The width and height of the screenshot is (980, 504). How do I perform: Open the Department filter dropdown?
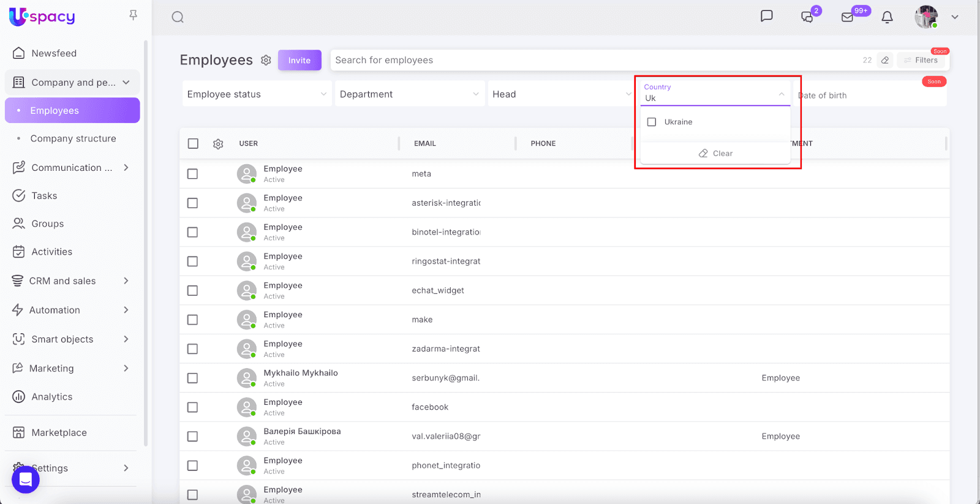(x=409, y=94)
